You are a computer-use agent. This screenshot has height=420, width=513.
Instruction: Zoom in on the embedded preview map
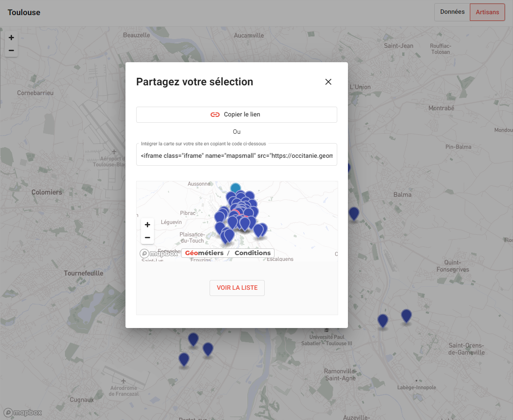(x=148, y=225)
